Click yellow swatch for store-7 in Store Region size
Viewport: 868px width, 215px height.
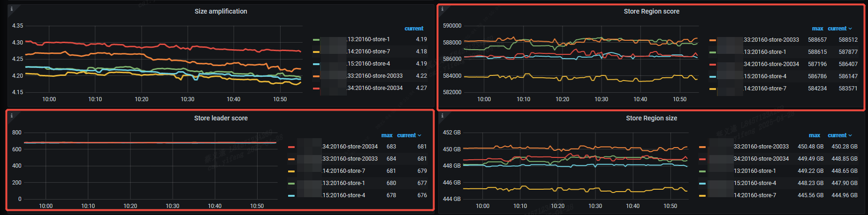(702, 196)
